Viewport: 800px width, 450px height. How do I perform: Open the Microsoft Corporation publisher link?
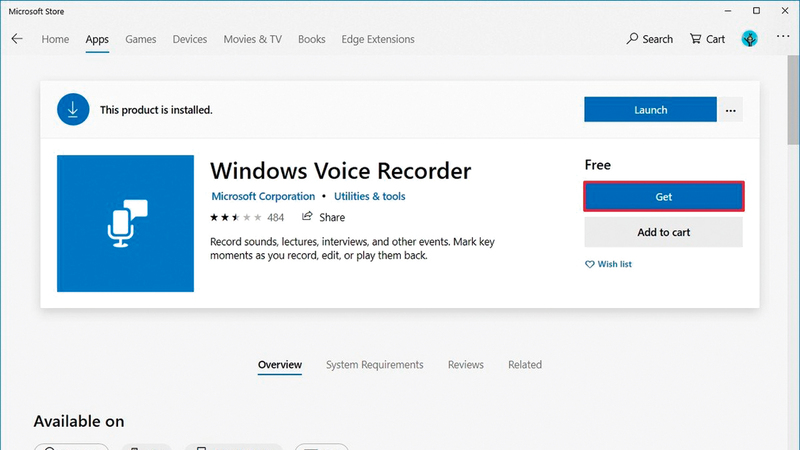pos(263,196)
